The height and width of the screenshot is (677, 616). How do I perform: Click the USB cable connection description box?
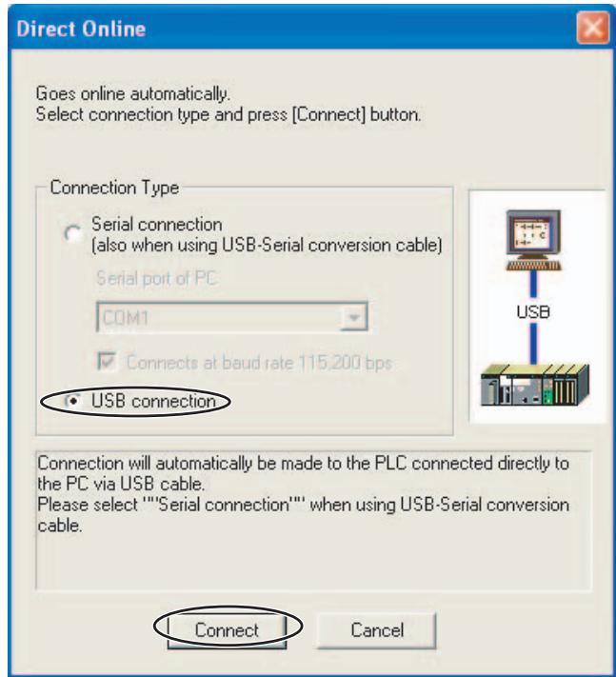(314, 520)
